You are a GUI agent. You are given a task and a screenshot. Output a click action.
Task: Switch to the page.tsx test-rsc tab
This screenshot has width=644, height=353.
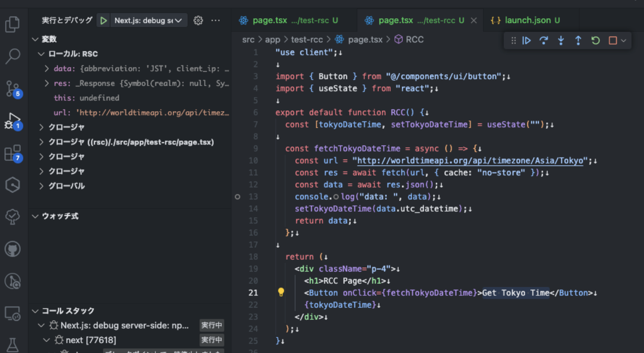[292, 20]
